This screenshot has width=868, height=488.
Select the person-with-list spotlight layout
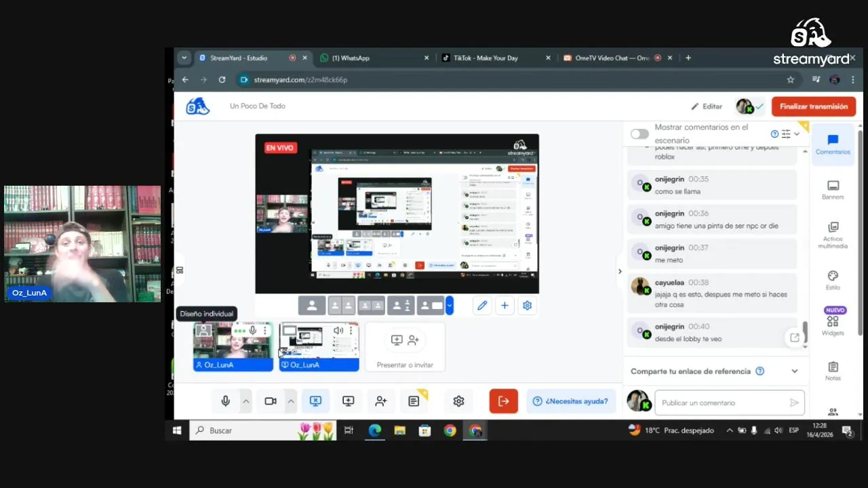(x=401, y=306)
